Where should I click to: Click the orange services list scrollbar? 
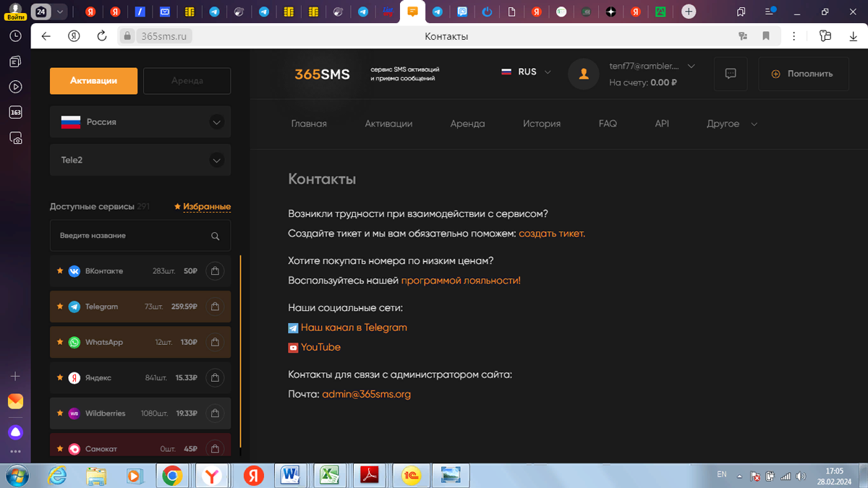(240, 353)
